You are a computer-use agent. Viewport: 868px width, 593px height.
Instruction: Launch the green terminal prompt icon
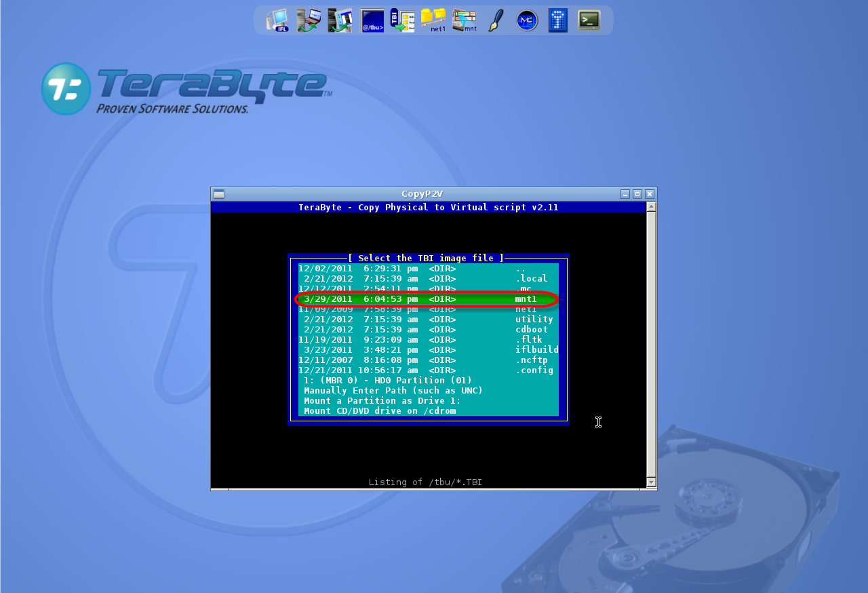pos(589,20)
